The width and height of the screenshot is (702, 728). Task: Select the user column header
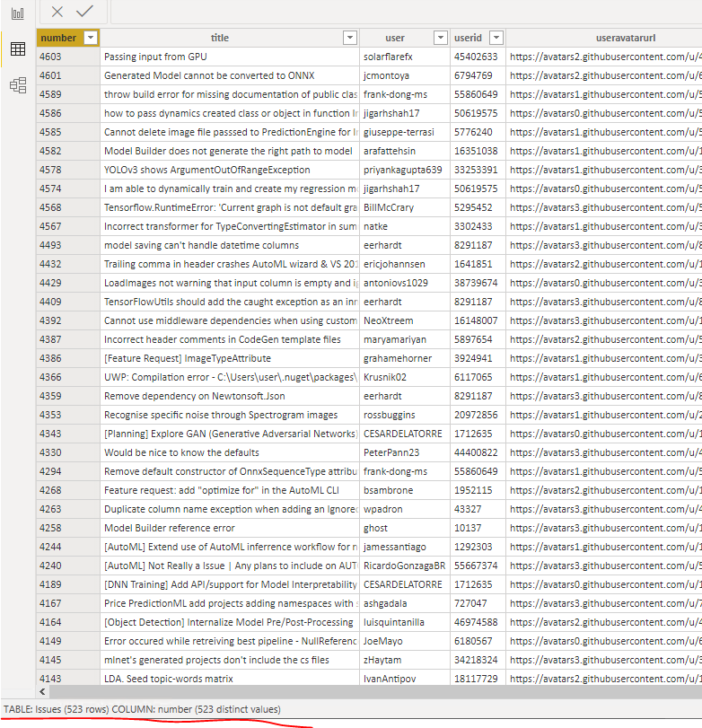coord(404,38)
